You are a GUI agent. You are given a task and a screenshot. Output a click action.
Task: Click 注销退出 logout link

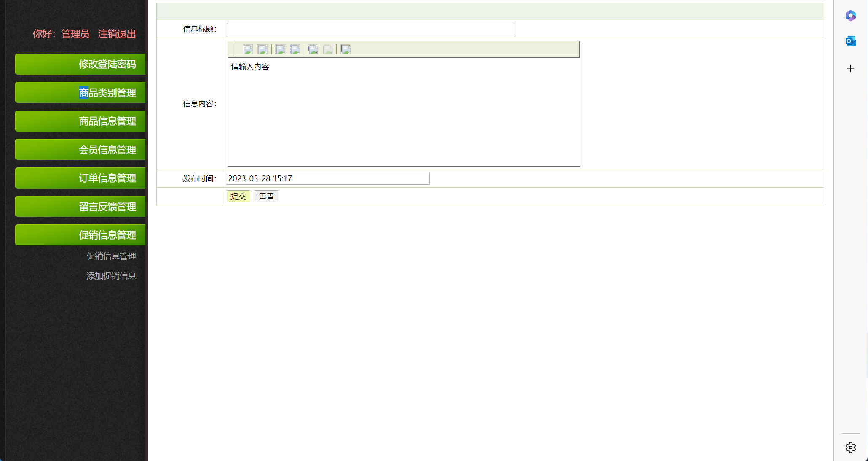117,34
